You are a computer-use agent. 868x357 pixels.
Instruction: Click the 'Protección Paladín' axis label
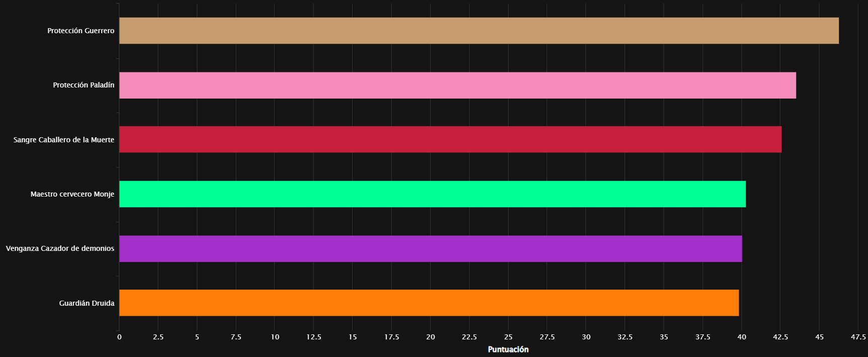(84, 85)
